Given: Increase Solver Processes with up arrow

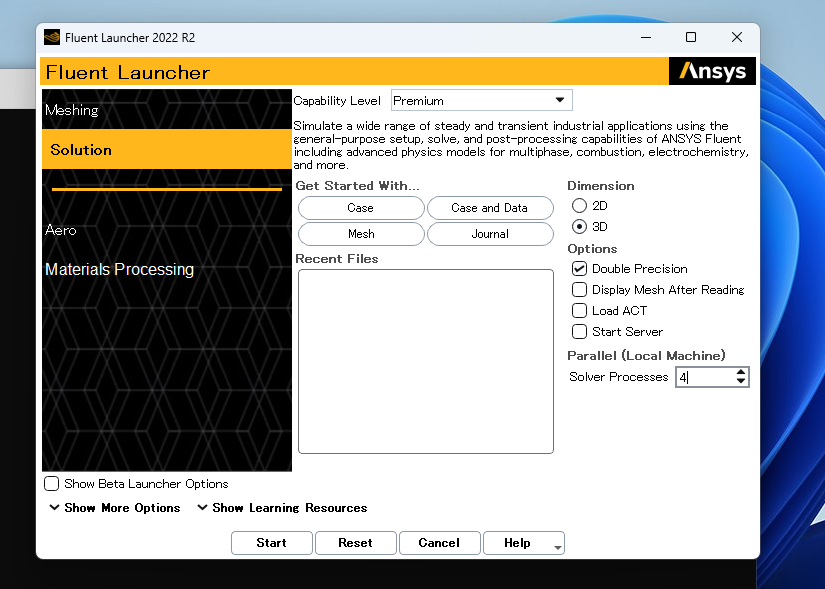Looking at the screenshot, I should [741, 372].
